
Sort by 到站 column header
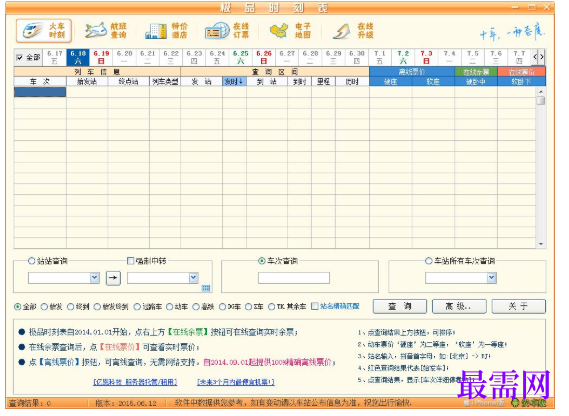pyautogui.click(x=267, y=82)
